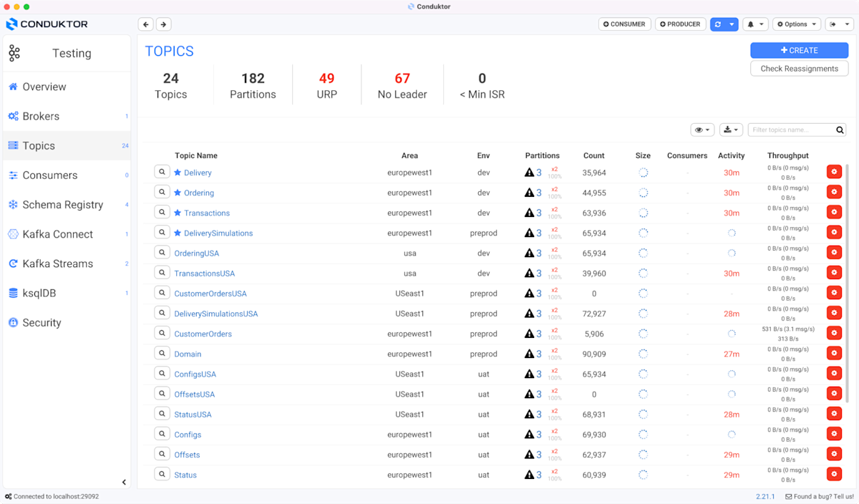
Task: Open ksqlDB in the sidebar
Action: pyautogui.click(x=67, y=293)
